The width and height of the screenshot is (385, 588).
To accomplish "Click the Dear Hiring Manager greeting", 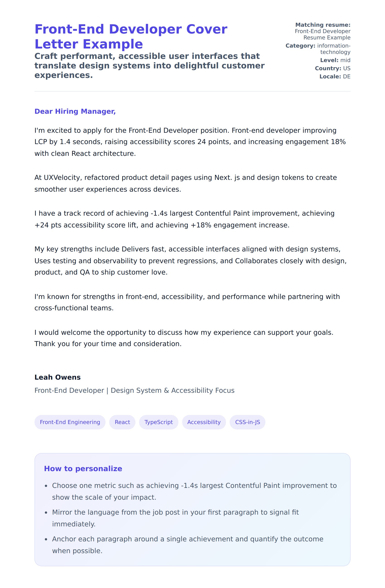I will pyautogui.click(x=75, y=111).
